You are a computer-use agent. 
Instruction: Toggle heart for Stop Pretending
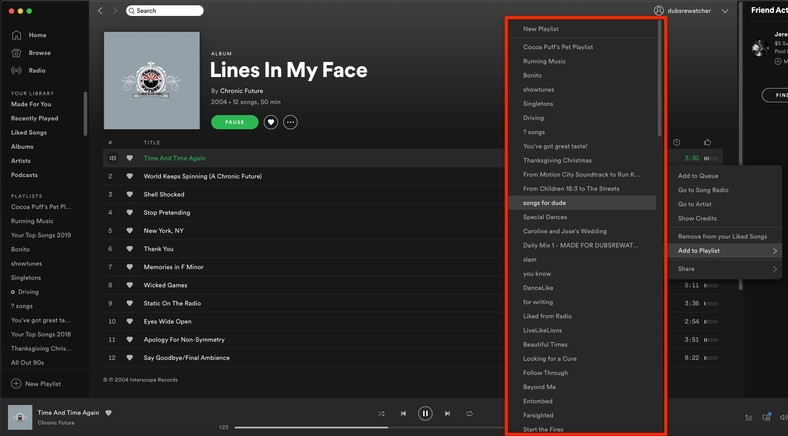point(130,212)
